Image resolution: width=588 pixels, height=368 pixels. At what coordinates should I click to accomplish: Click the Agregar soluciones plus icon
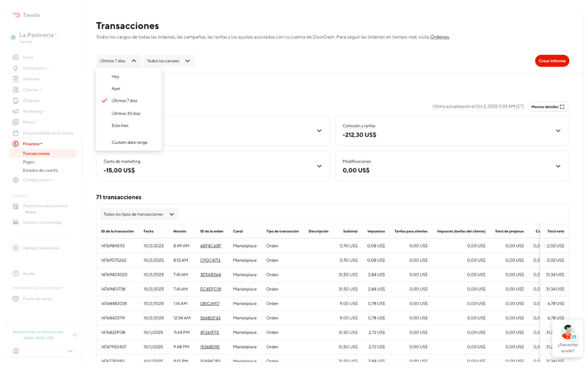point(17,248)
